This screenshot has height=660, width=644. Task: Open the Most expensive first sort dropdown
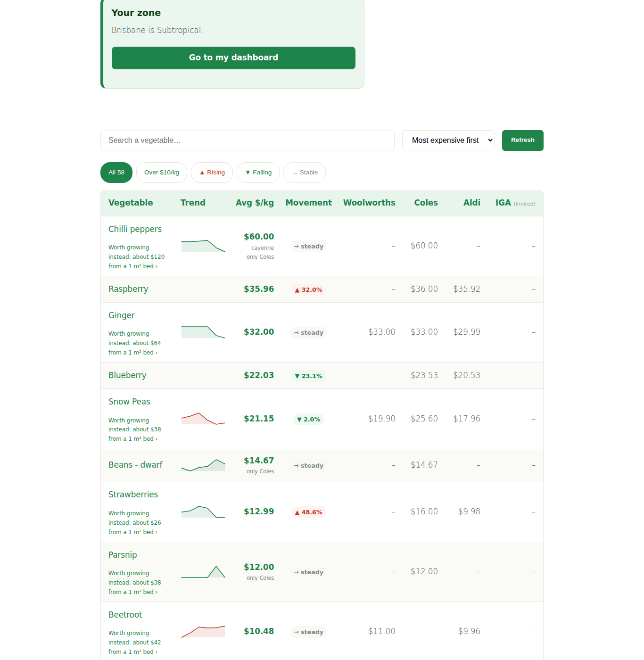[x=448, y=140]
